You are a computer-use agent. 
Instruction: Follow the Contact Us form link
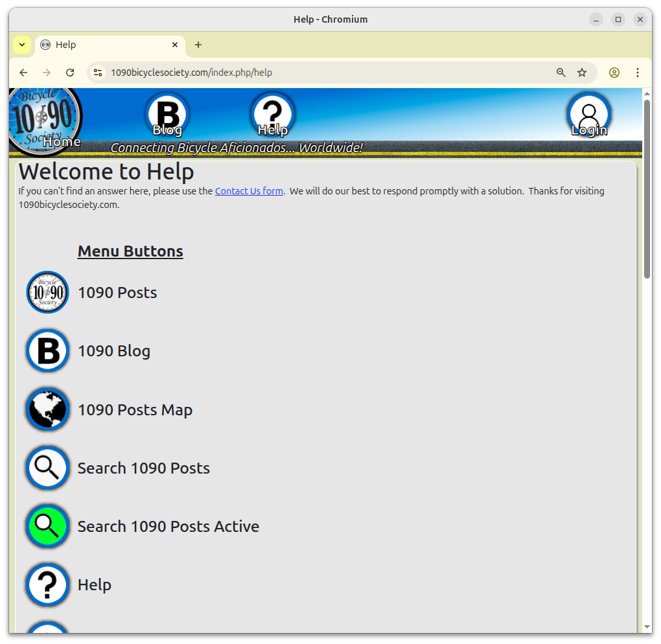point(249,191)
